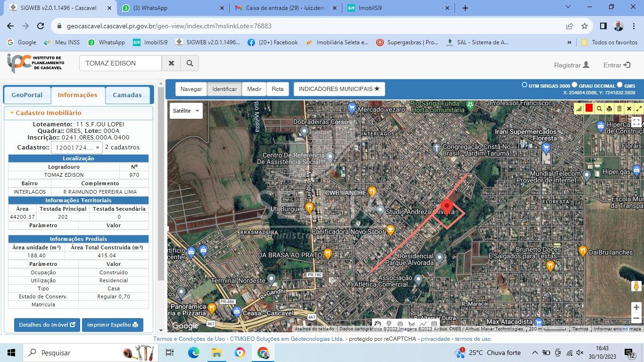Click Registrar link
Viewport: 644px width, 362px height.
[x=571, y=65]
